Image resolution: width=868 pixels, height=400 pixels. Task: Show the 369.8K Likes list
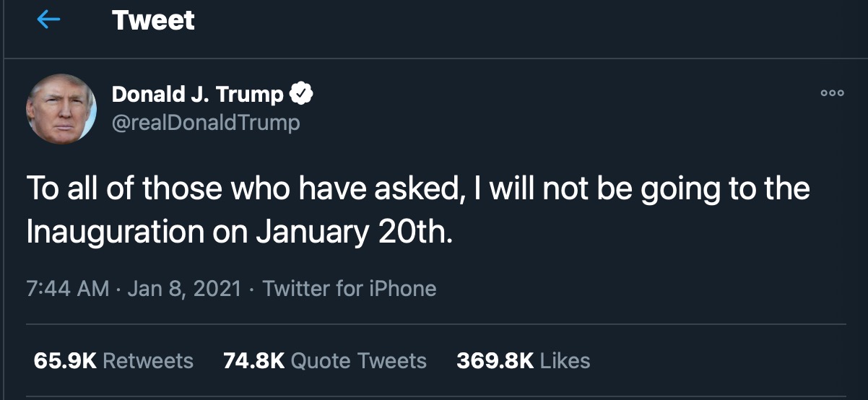tap(524, 360)
